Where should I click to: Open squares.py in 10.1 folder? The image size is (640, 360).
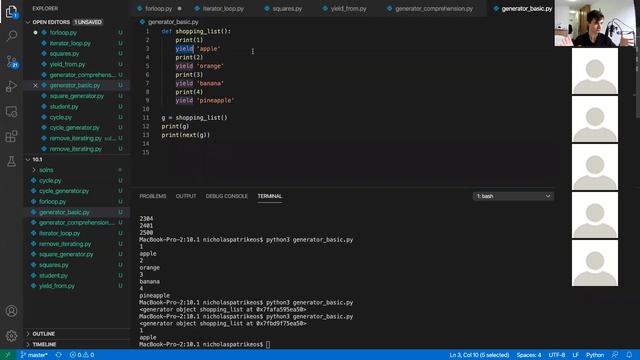point(54,265)
